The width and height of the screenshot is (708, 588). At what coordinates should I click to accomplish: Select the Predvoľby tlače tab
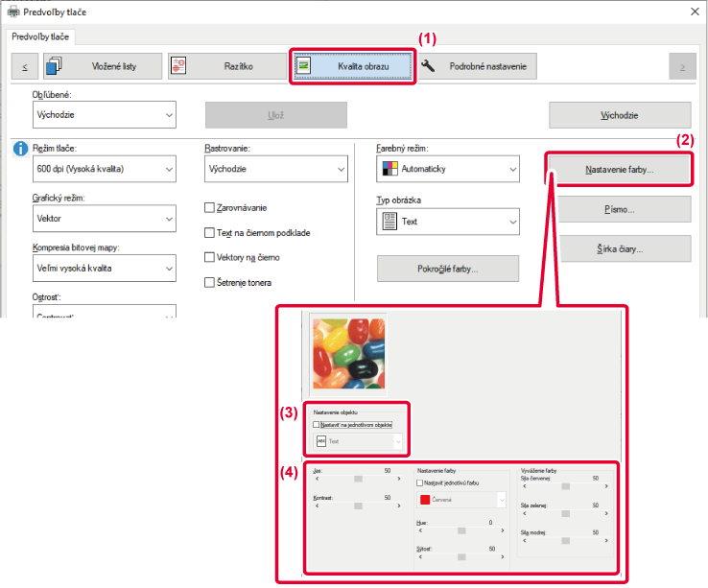click(x=40, y=36)
